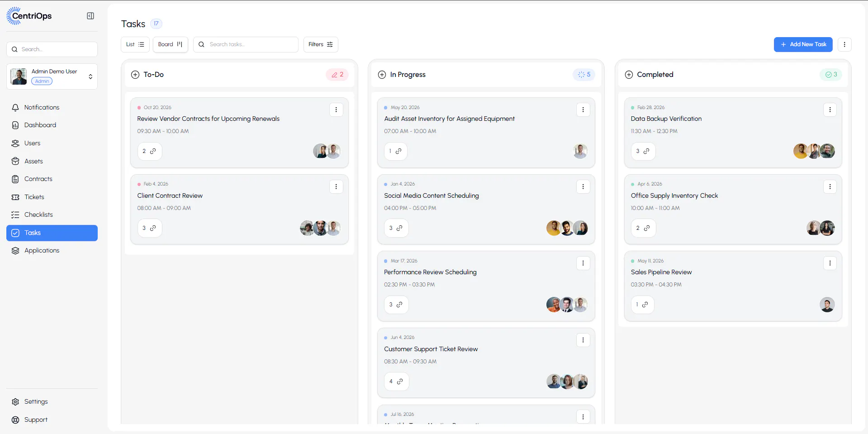868x434 pixels.
Task: Open Settings from the sidebar
Action: (x=52, y=401)
